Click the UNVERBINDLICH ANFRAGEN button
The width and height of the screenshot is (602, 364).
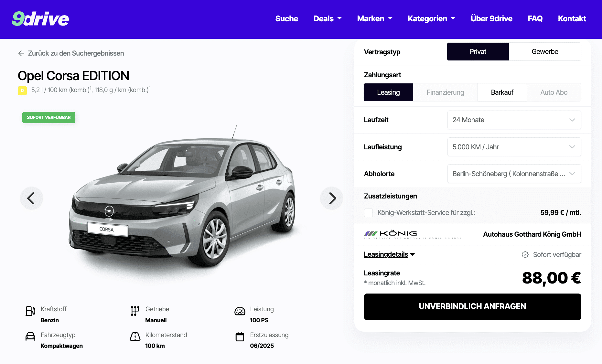pos(472,306)
